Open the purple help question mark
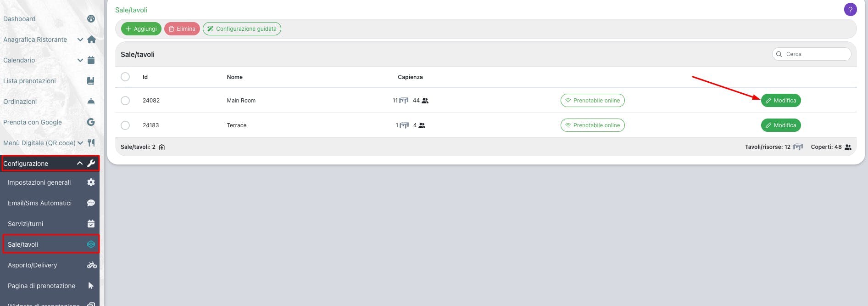Image resolution: width=868 pixels, height=306 pixels. click(850, 10)
